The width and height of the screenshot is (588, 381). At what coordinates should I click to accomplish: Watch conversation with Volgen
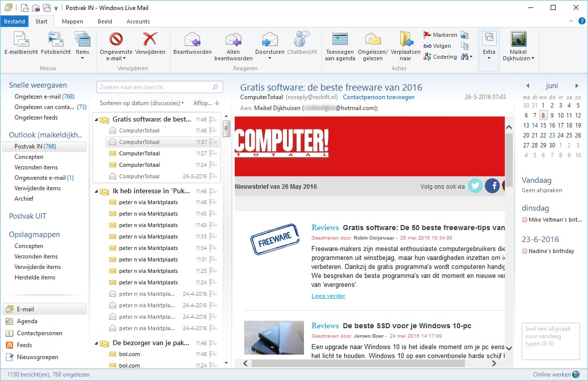(437, 46)
